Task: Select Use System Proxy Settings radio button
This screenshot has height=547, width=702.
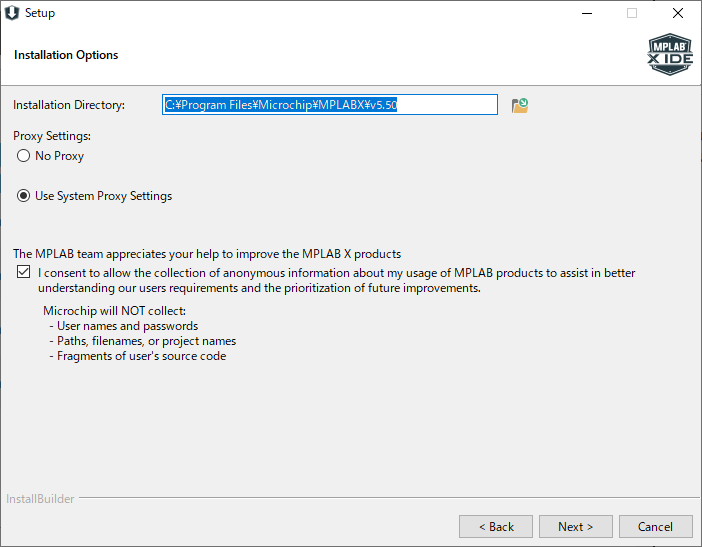Action: pyautogui.click(x=23, y=196)
